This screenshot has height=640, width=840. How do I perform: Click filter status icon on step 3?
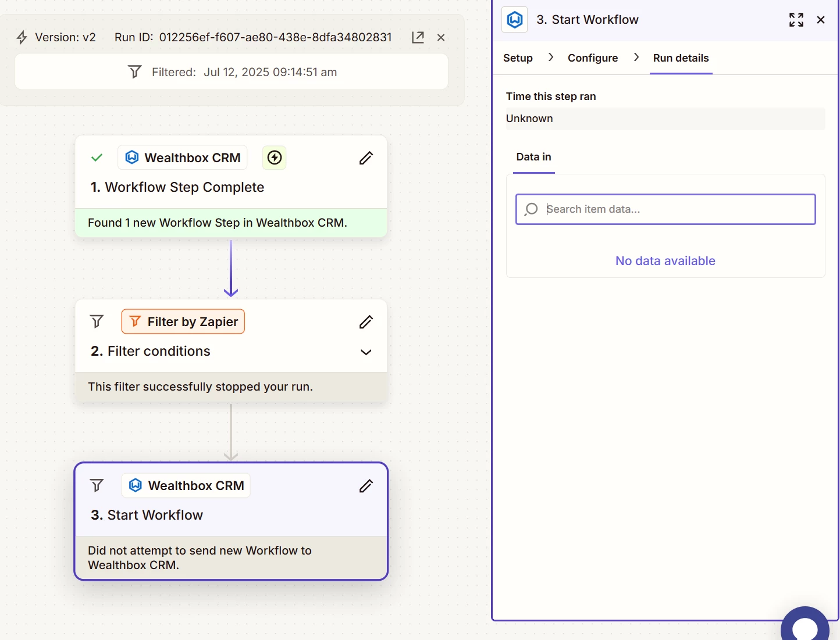pyautogui.click(x=97, y=485)
